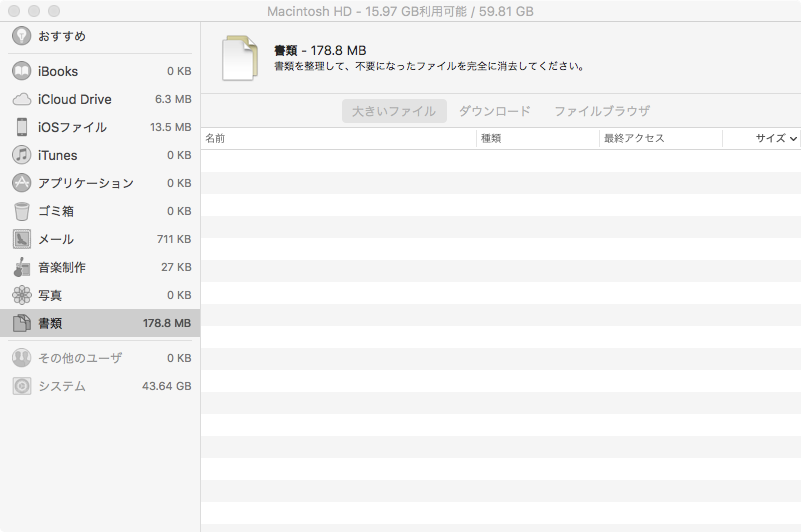This screenshot has width=801, height=532.
Task: Switch to the ダウンロード tab
Action: [495, 111]
